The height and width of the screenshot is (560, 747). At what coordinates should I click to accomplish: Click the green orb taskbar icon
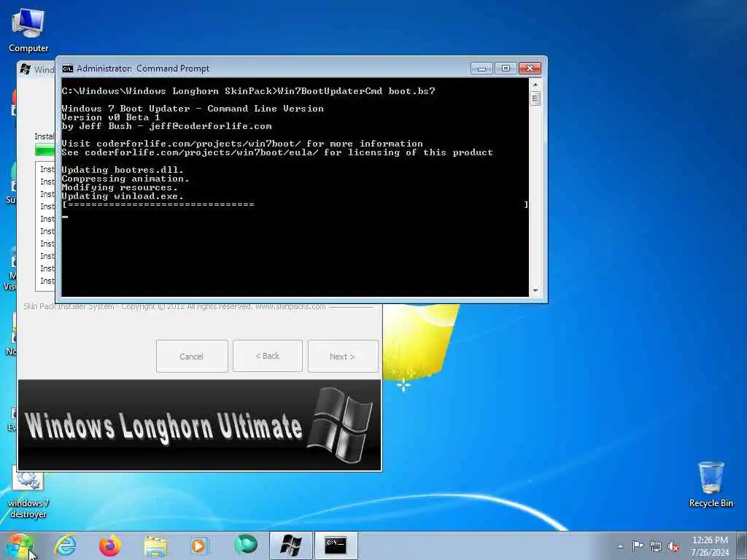click(245, 545)
